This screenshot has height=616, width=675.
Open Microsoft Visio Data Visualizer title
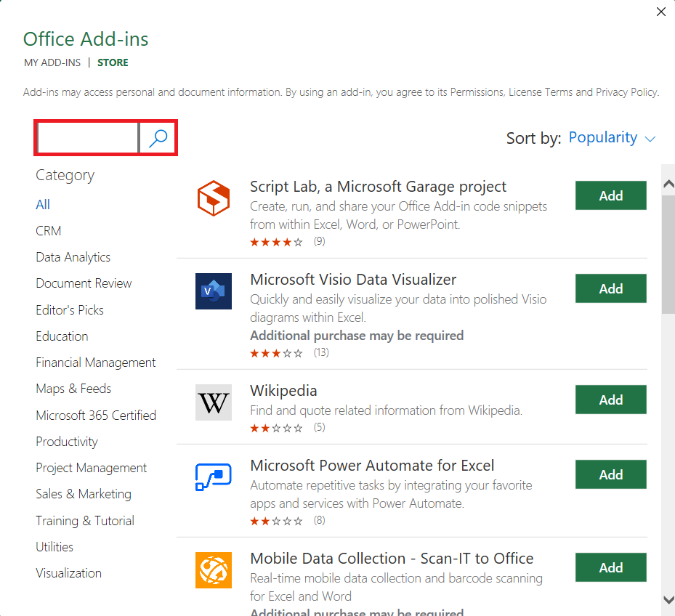click(x=353, y=280)
